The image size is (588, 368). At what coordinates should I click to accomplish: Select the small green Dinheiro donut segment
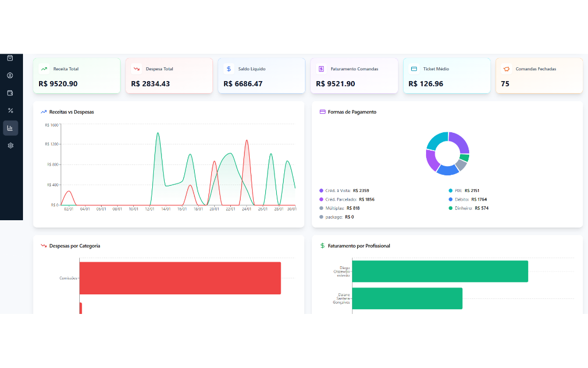tap(465, 158)
